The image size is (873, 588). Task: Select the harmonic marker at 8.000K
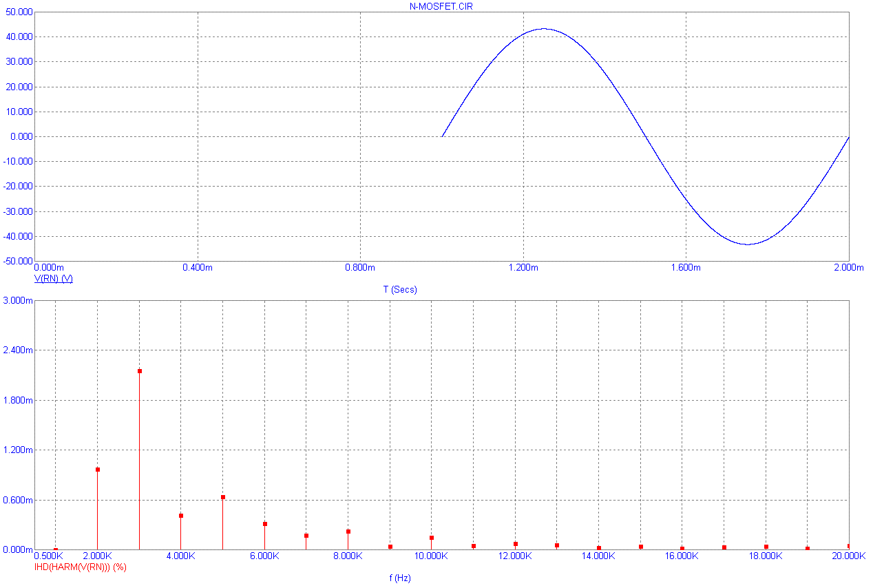(348, 532)
